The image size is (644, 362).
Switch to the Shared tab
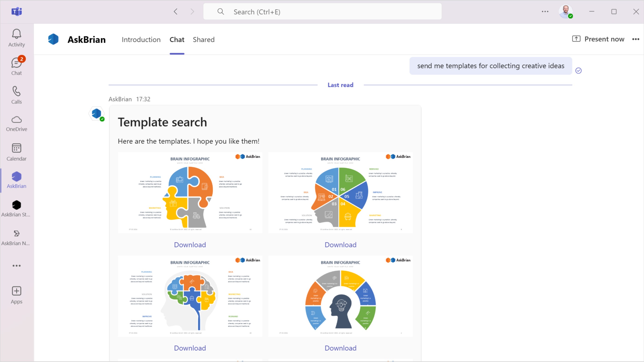203,39
